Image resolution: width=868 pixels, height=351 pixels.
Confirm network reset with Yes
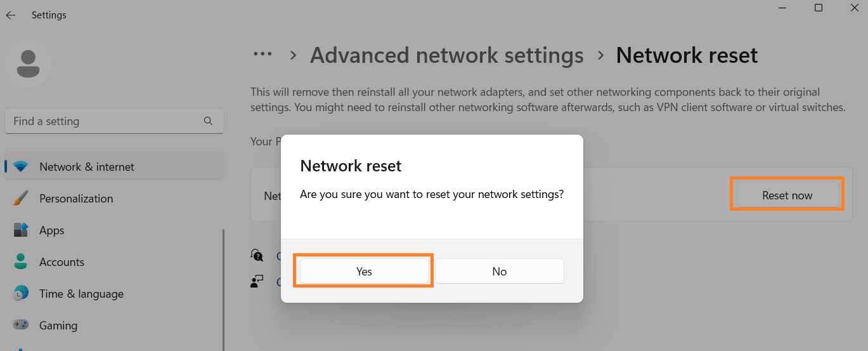[x=364, y=271]
